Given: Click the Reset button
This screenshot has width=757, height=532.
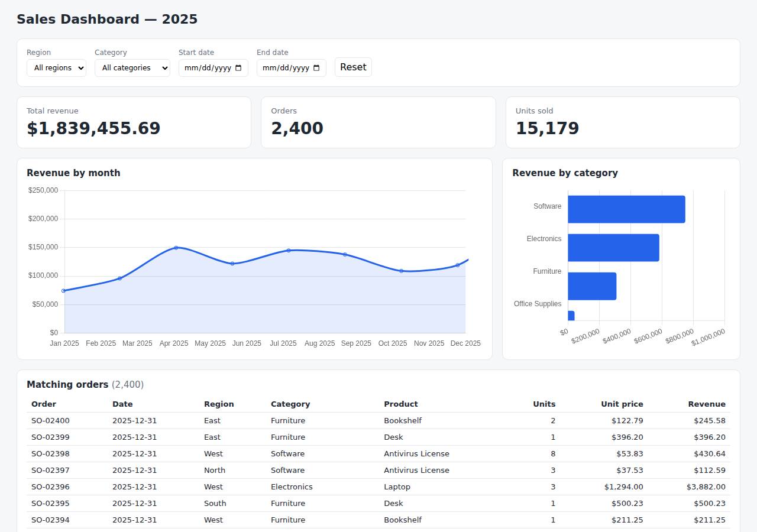Looking at the screenshot, I should click(353, 67).
